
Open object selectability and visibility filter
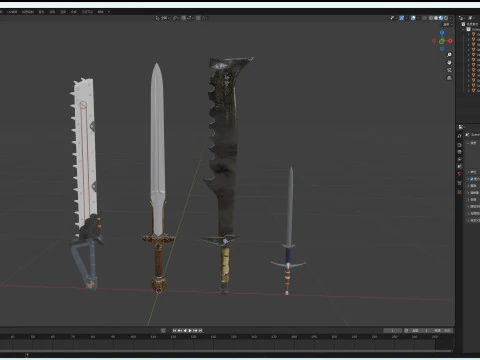pos(392,18)
